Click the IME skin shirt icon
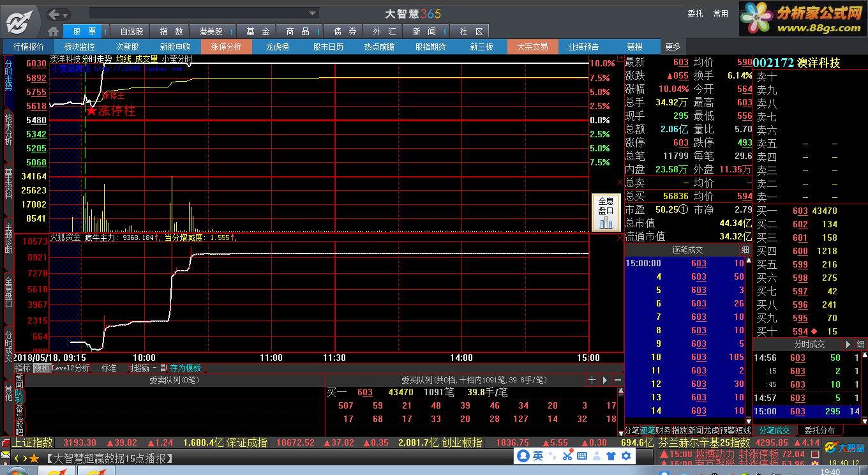 pyautogui.click(x=611, y=456)
